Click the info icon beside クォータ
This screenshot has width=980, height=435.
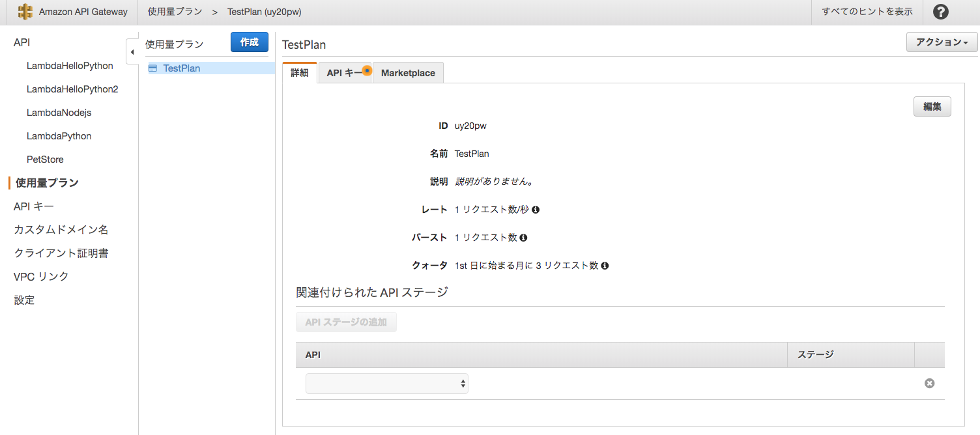click(604, 265)
